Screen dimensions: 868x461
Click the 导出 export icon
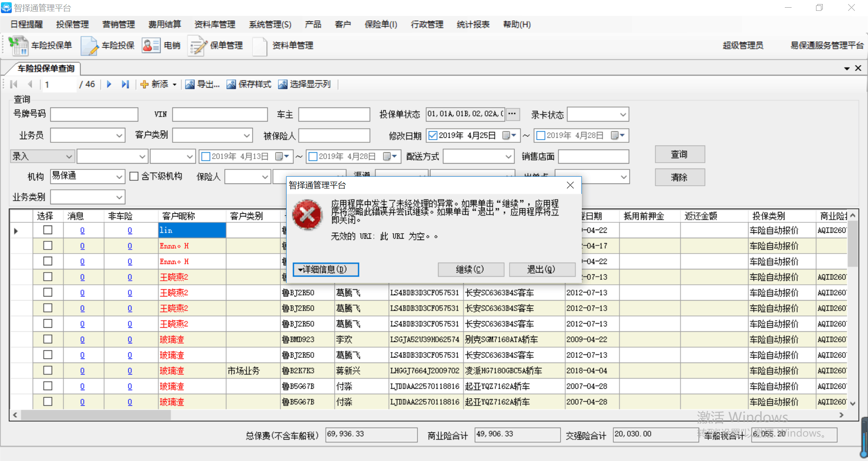point(190,85)
